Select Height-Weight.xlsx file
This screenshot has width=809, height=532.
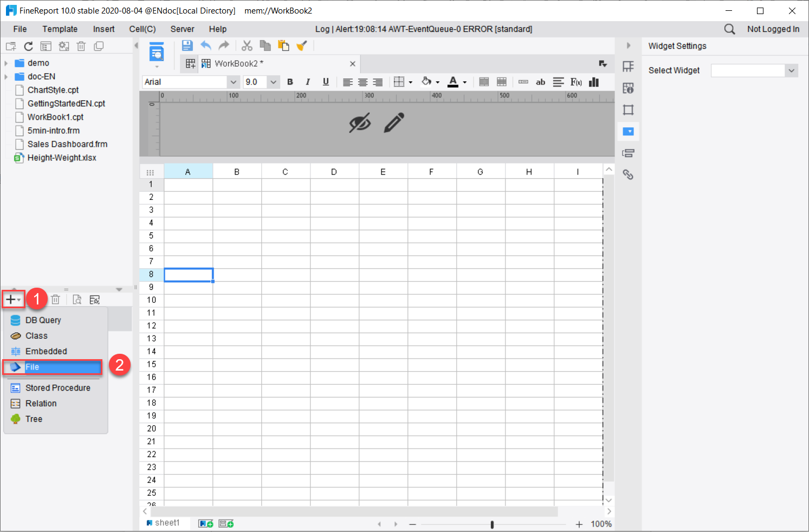pos(62,158)
